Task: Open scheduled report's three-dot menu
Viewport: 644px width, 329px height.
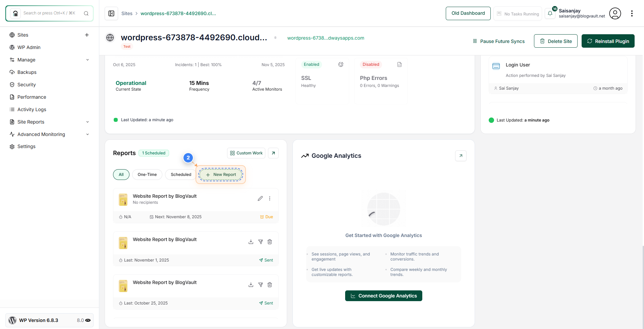Action: click(270, 198)
